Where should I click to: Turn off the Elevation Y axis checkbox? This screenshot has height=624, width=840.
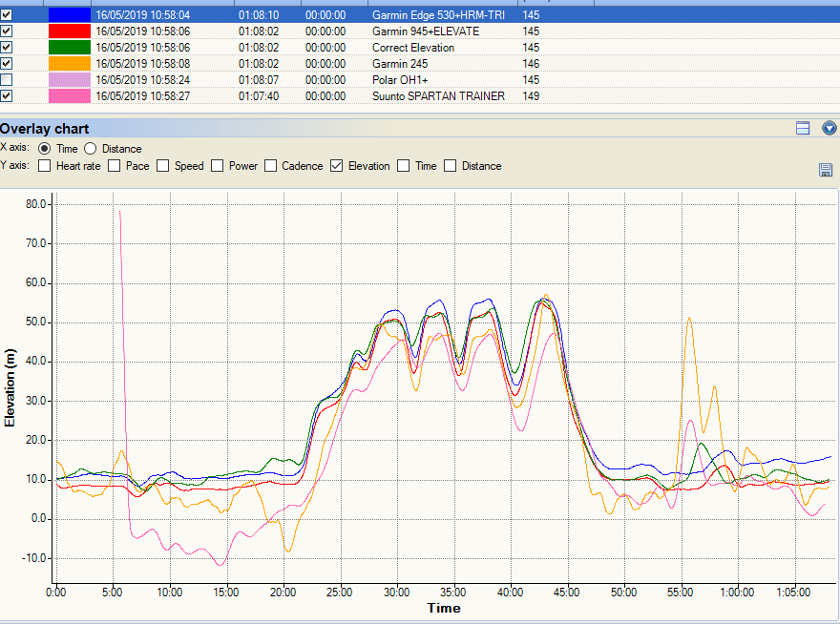pos(336,166)
